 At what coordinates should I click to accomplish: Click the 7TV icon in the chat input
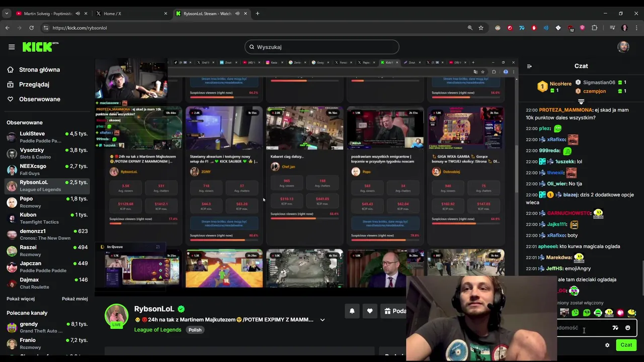(x=615, y=328)
